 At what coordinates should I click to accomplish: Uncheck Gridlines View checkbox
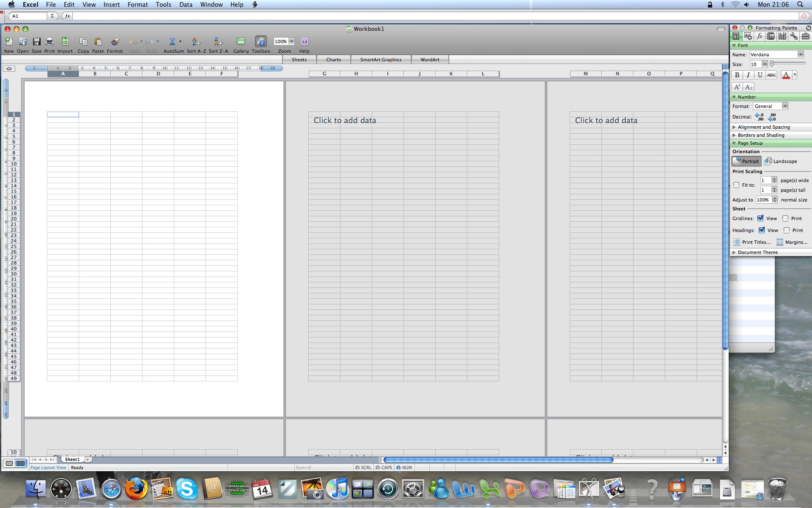point(760,218)
